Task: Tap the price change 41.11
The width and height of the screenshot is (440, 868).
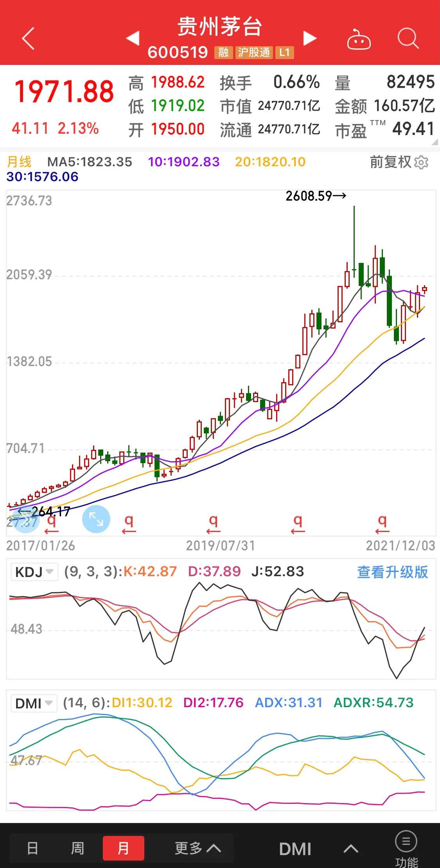Action: (x=30, y=128)
